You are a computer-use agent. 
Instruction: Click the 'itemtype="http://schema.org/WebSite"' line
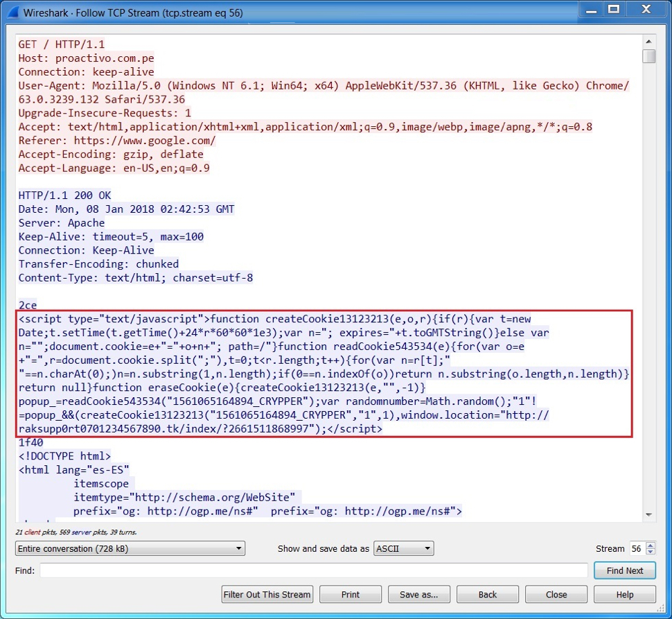coord(184,497)
